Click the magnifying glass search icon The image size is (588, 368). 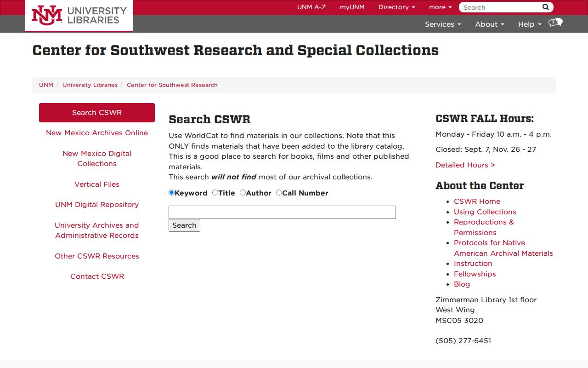point(546,7)
